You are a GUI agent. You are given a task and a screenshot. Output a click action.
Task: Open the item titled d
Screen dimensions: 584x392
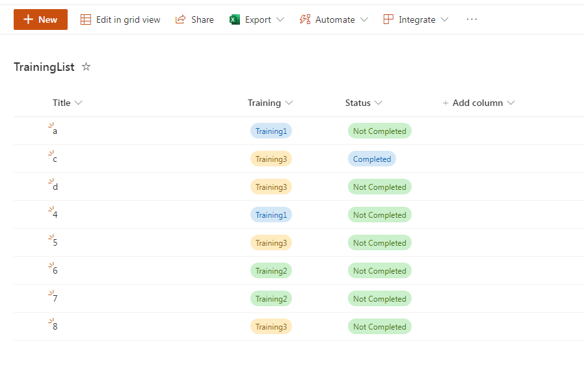point(55,187)
